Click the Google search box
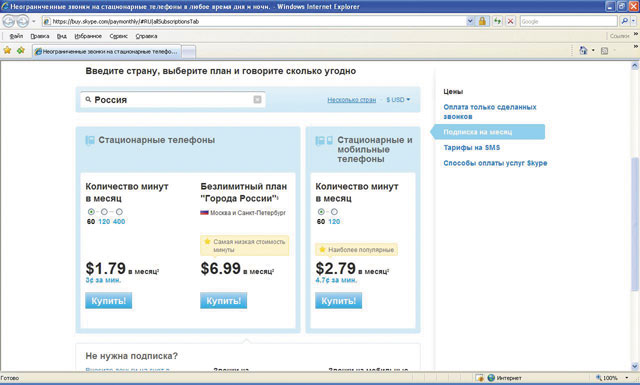Screen dimensions: 640x385 tap(568, 21)
